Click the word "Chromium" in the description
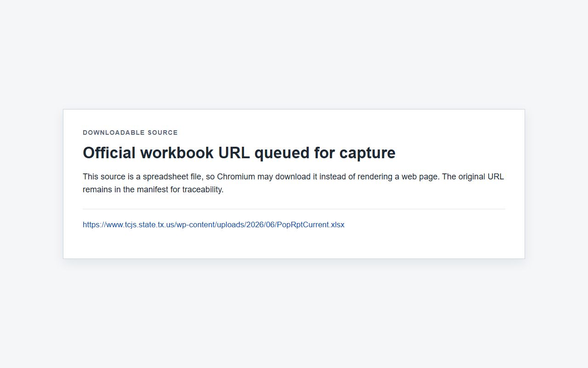 [236, 177]
